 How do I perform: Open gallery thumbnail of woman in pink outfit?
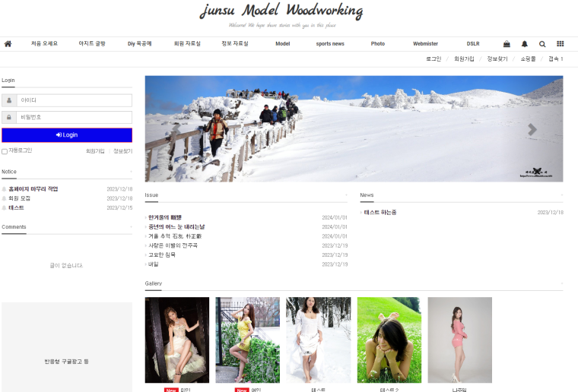459,340
